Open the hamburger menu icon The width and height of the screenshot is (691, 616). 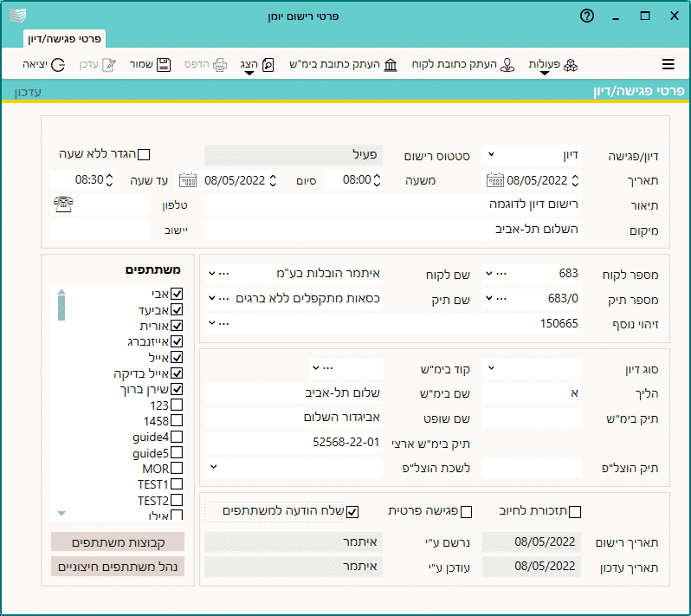pyautogui.click(x=668, y=64)
